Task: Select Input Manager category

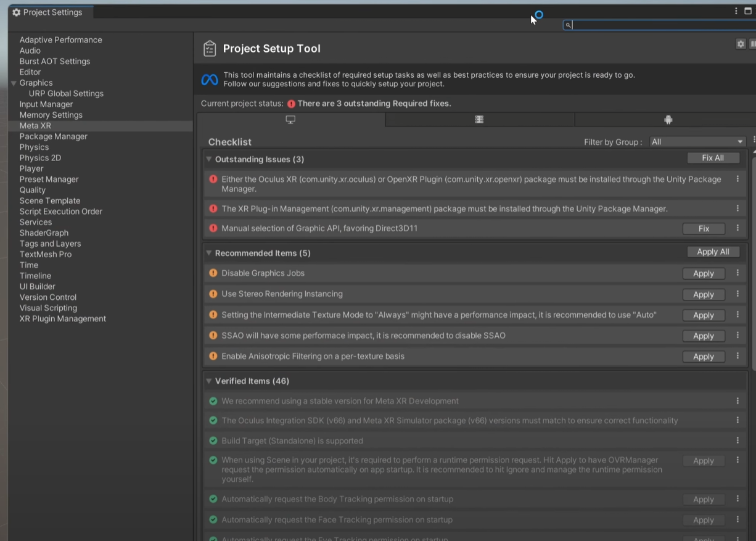Action: tap(46, 104)
